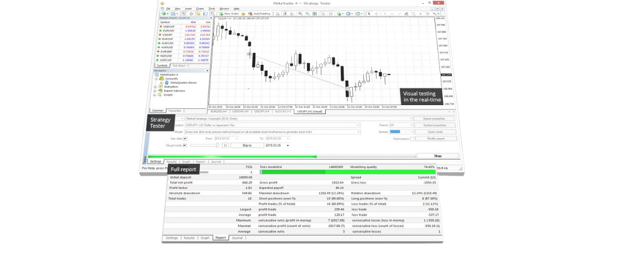
Task: Switch to the Tick Chart tab
Action: coord(179,65)
